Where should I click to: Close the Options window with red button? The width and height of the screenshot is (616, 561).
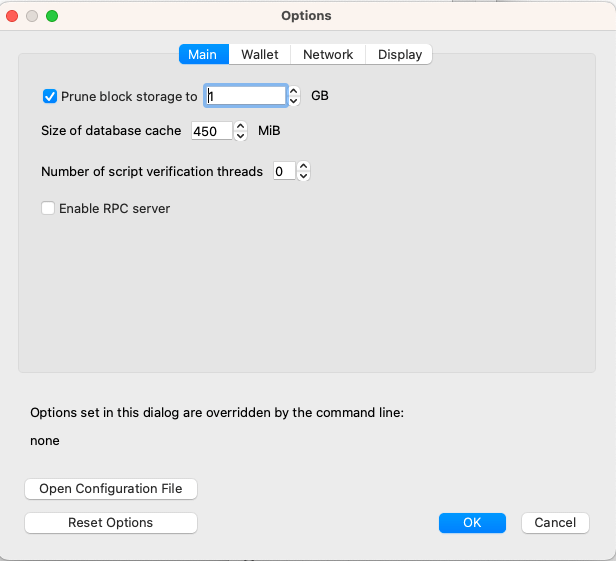[13, 16]
